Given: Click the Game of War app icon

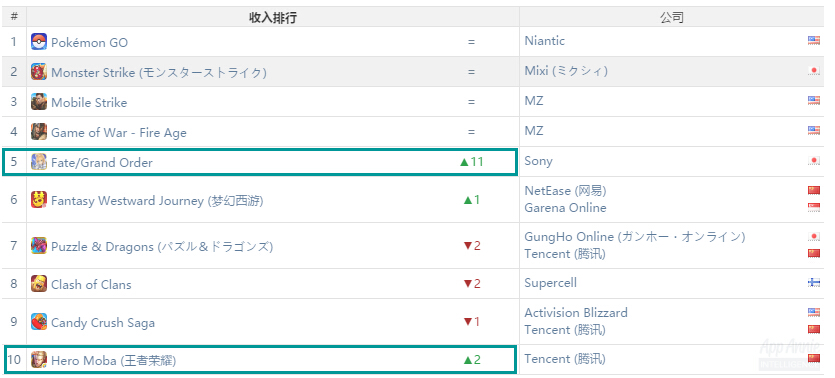Looking at the screenshot, I should tap(39, 132).
